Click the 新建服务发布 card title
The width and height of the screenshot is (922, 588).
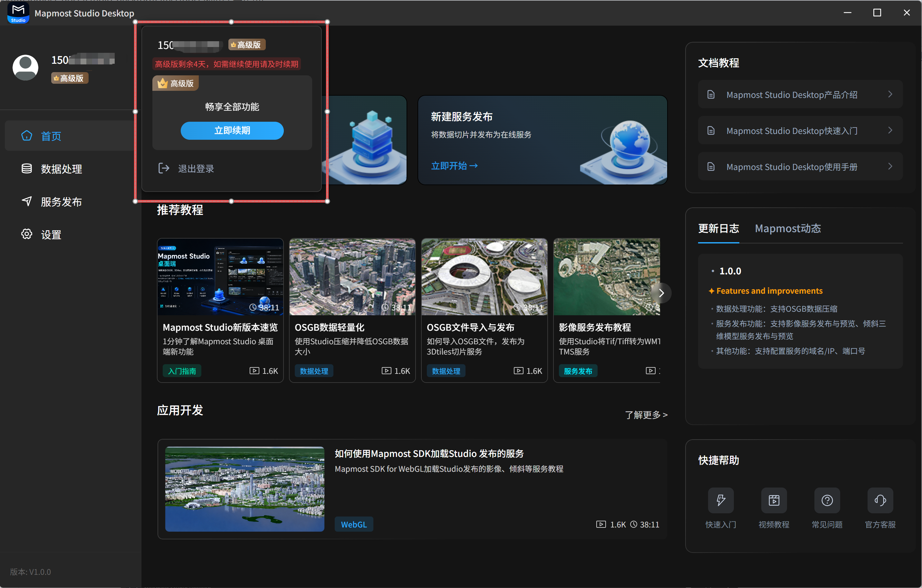462,116
